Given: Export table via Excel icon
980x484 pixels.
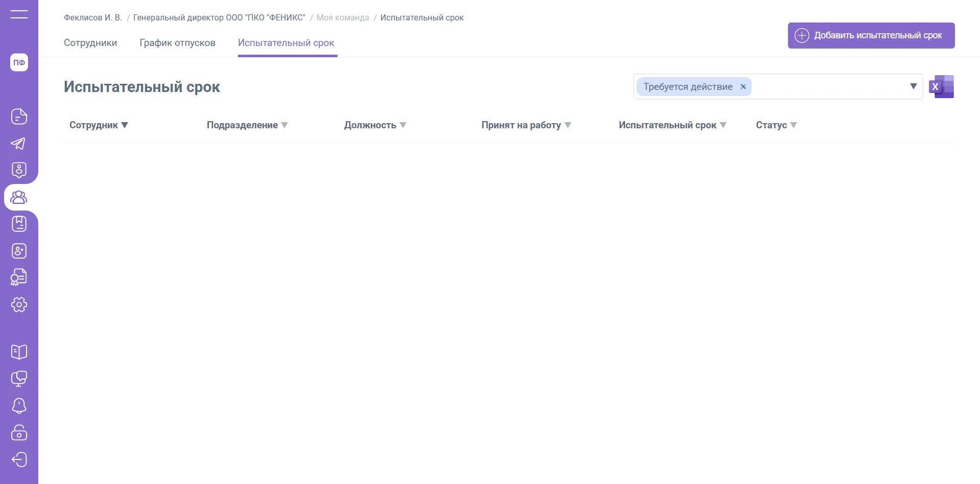Looking at the screenshot, I should [941, 87].
